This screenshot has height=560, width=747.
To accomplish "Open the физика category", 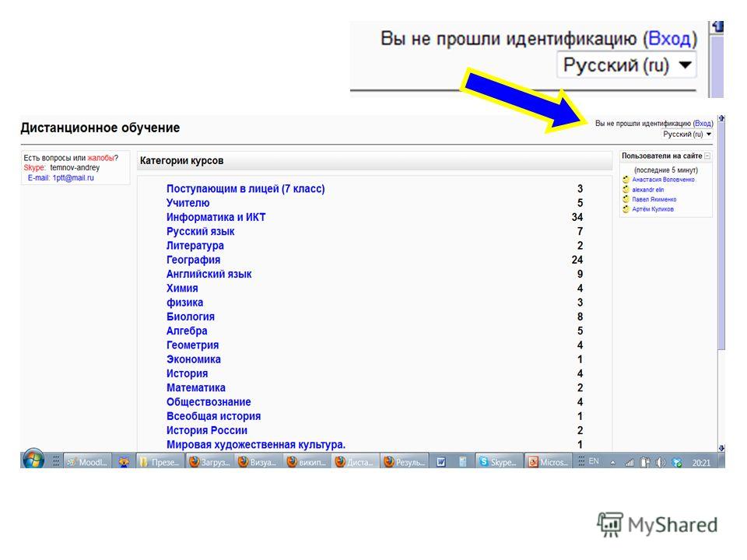I will (184, 303).
